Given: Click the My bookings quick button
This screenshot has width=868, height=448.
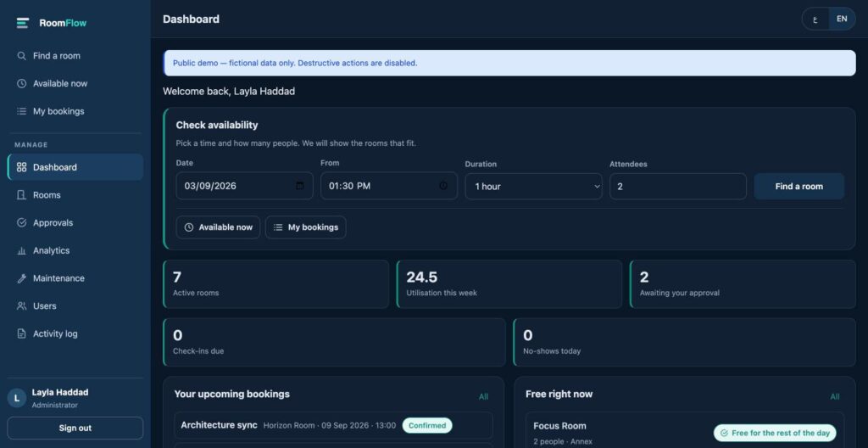Looking at the screenshot, I should point(305,227).
